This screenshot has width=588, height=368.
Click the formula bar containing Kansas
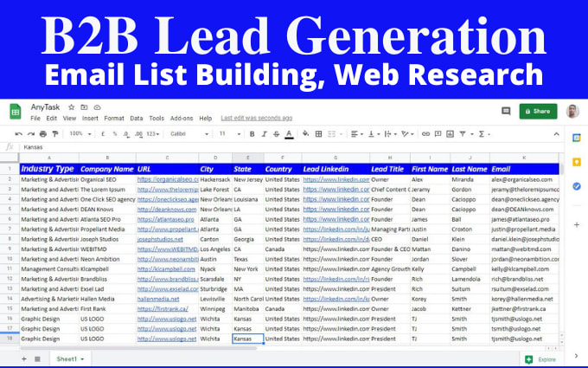(291, 147)
